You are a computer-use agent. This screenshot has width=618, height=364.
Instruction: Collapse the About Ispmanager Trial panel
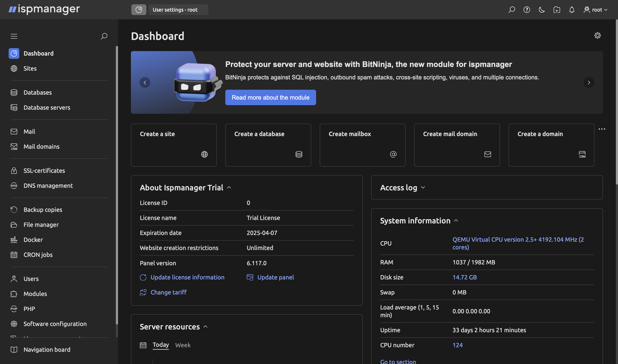(229, 187)
